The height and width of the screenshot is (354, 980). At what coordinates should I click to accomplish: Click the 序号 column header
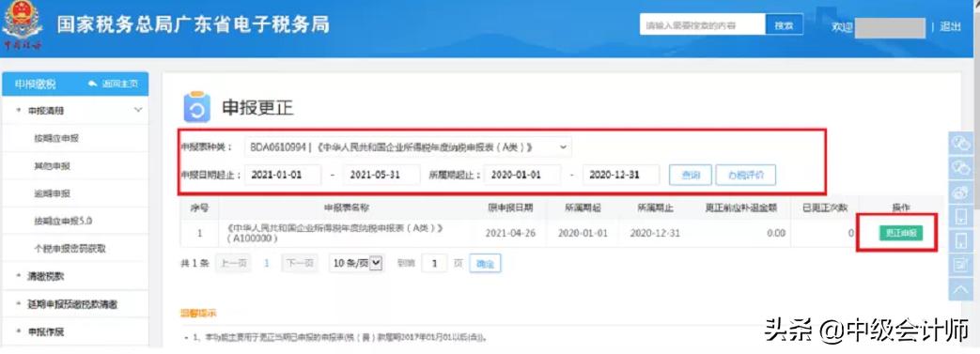[x=199, y=208]
